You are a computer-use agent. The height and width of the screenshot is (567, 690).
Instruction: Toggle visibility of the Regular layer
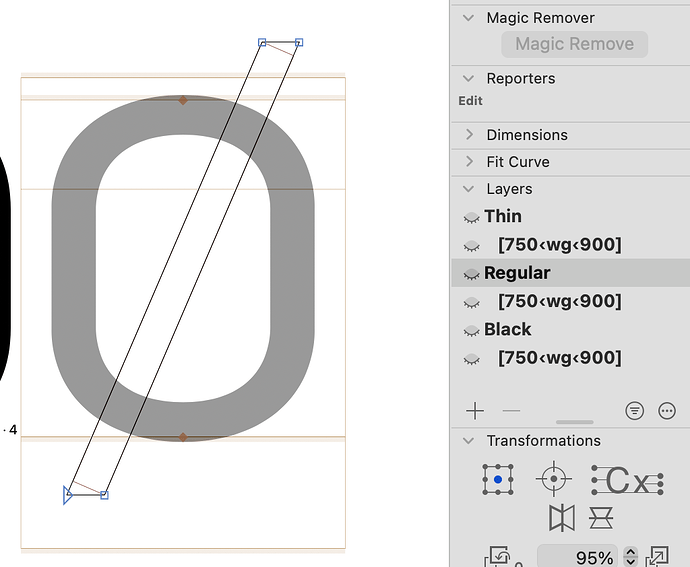coord(471,274)
